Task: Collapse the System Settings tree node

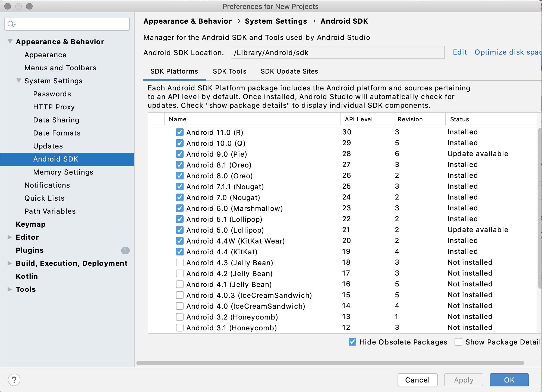Action: pos(19,81)
